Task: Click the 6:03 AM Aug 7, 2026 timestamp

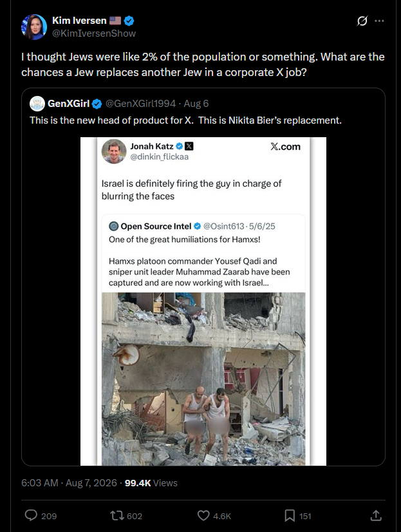Action: [x=69, y=483]
